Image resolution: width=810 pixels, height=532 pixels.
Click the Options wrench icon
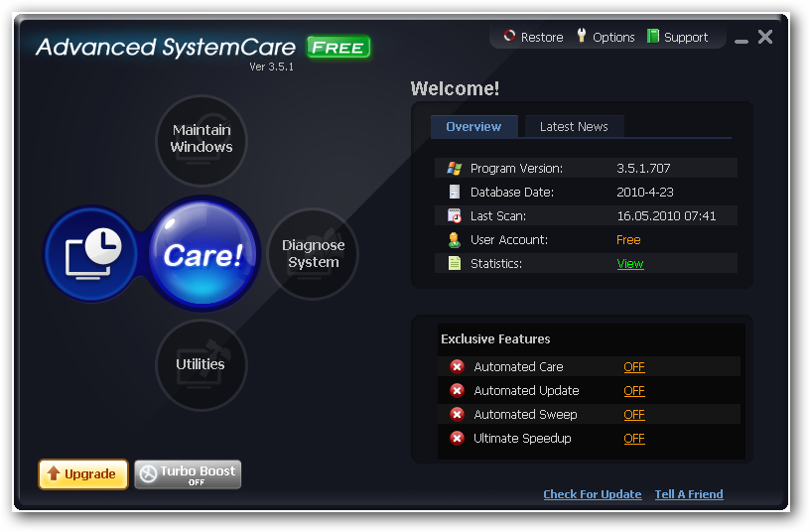click(x=581, y=35)
